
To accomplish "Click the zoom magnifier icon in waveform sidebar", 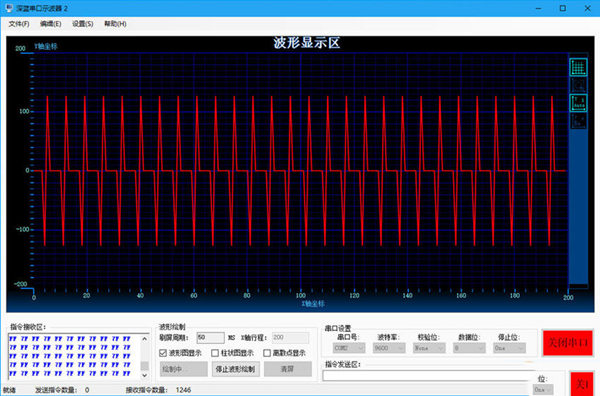I will point(578,85).
